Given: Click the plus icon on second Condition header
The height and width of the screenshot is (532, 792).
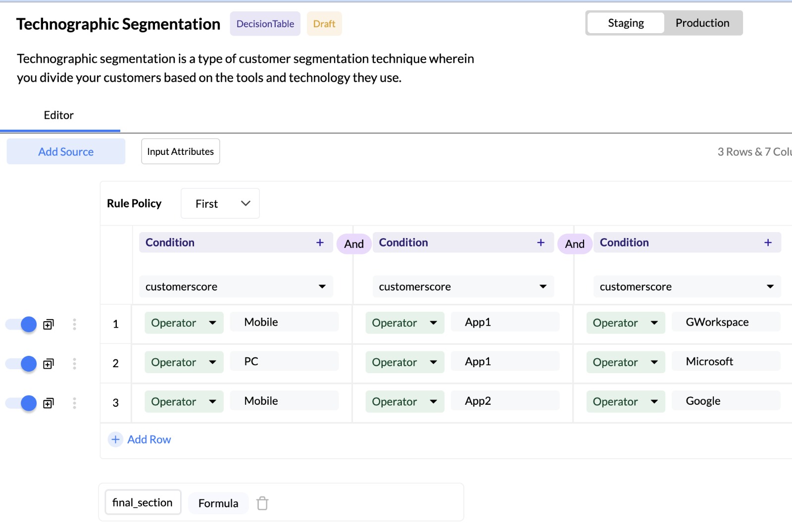Looking at the screenshot, I should (x=541, y=242).
